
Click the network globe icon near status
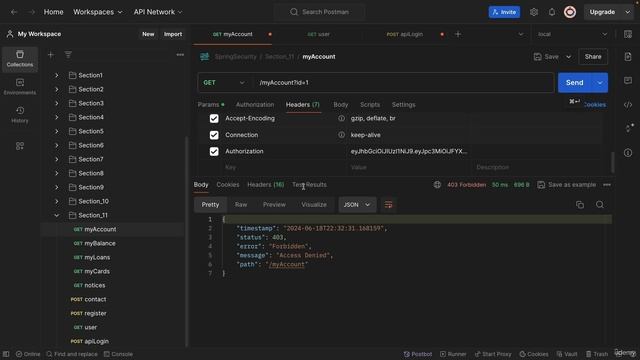pyautogui.click(x=437, y=184)
